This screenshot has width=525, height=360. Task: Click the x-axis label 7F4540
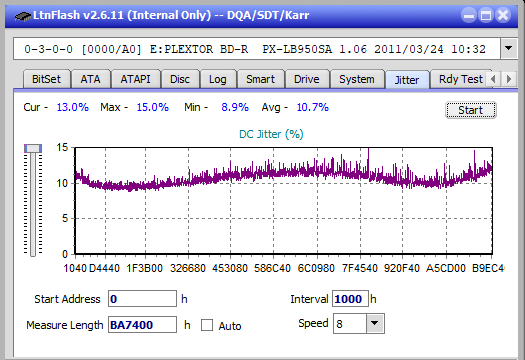pyautogui.click(x=360, y=268)
